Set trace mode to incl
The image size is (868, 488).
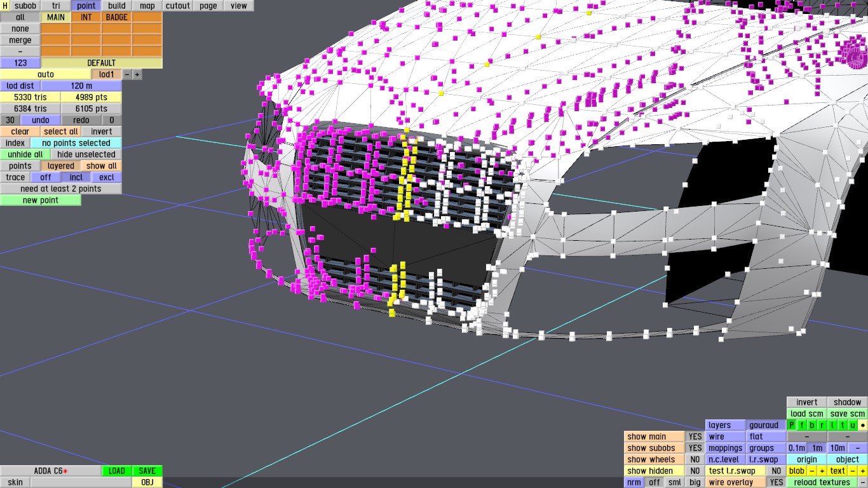tap(76, 177)
